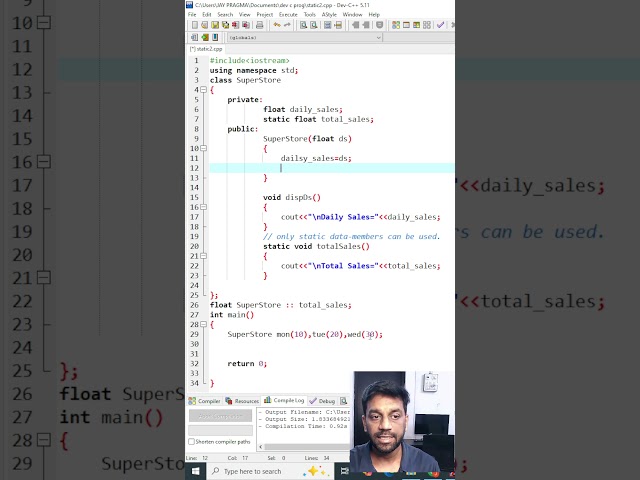The height and width of the screenshot is (480, 640).
Task: Open the File menu
Action: 192,15
